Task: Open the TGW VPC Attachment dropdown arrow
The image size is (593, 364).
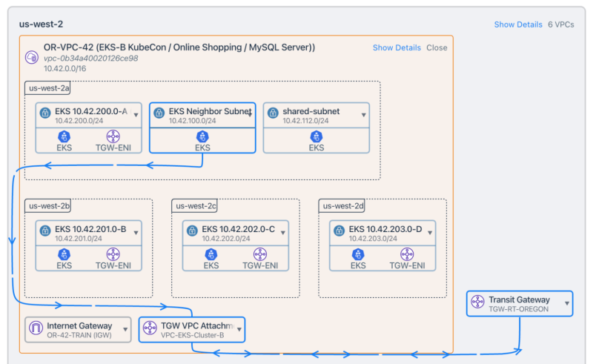Action: [239, 329]
